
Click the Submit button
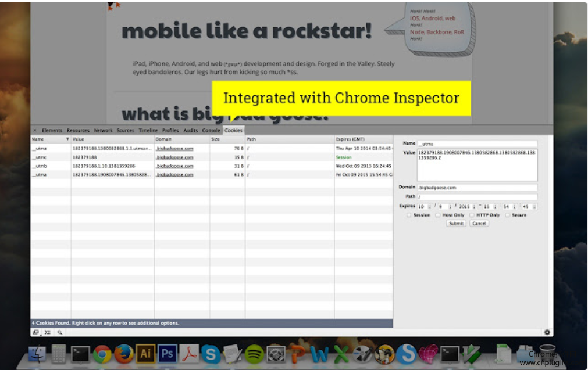pyautogui.click(x=456, y=223)
